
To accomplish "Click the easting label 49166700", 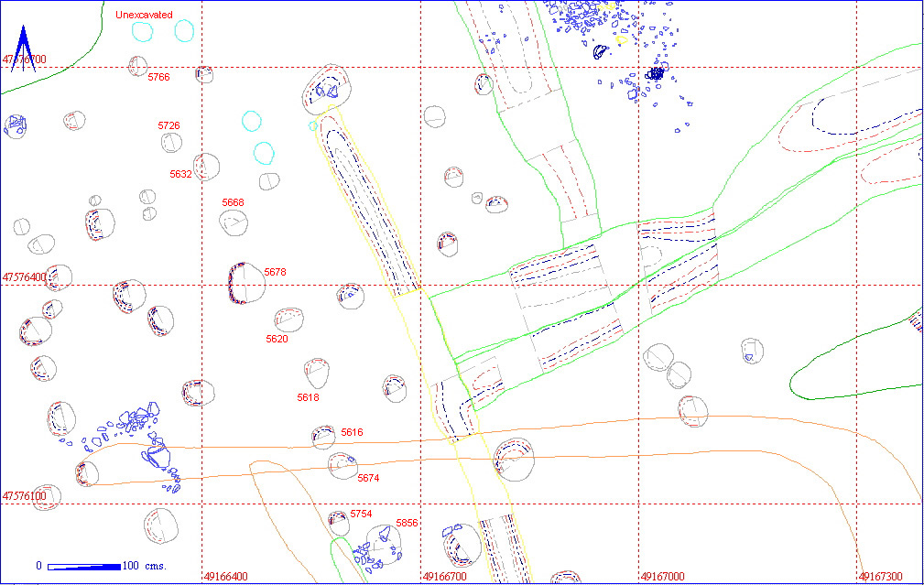I will (444, 576).
